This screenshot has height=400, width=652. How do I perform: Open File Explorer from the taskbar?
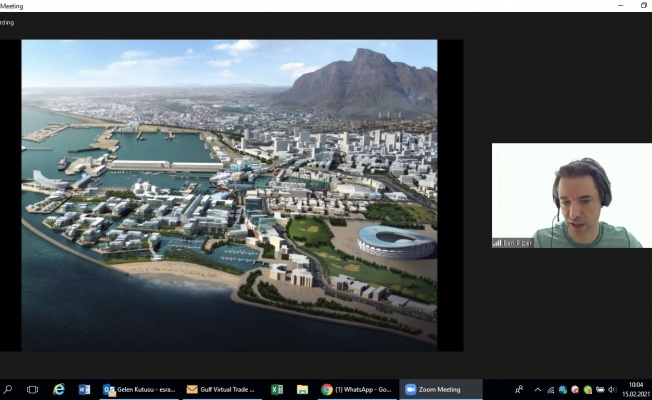(x=302, y=390)
